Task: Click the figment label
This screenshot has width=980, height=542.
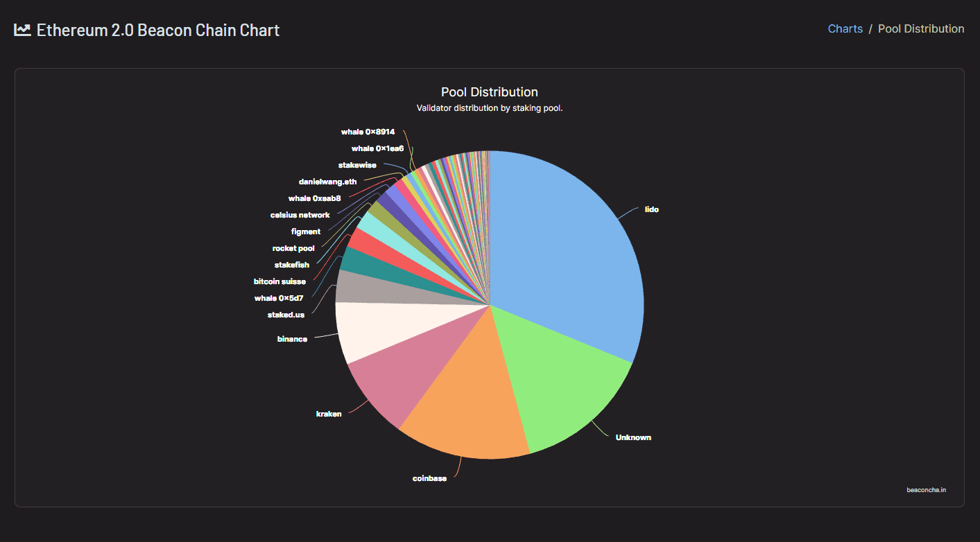Action: point(306,231)
